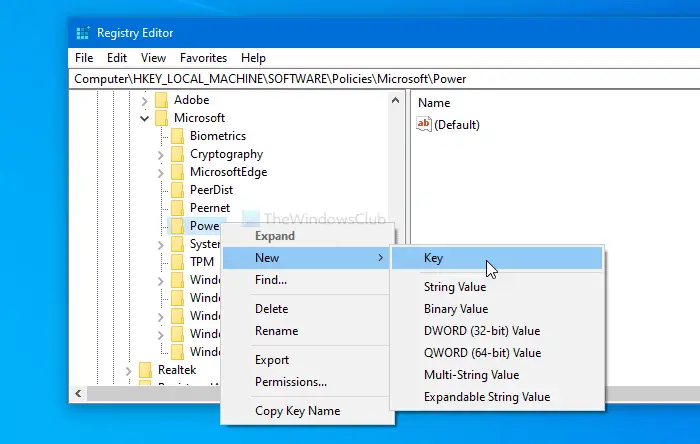Choose Rename in the context menu
This screenshot has height=444, width=700.
tap(308, 331)
